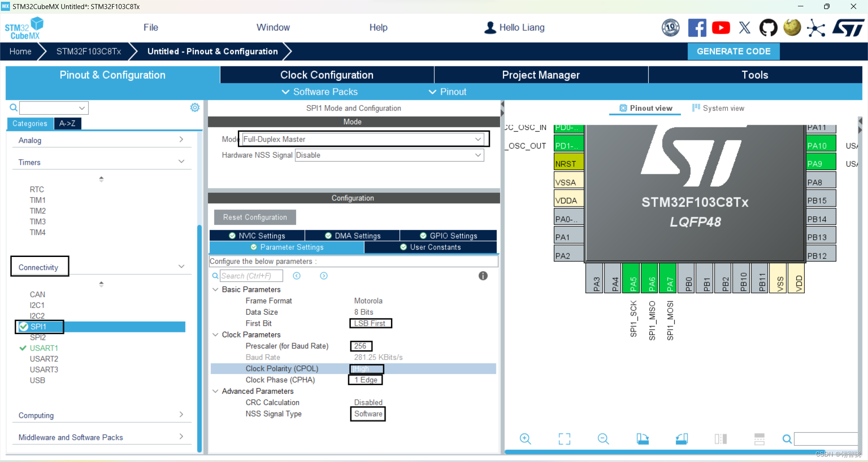Click Hello Liang account link

pos(522,28)
